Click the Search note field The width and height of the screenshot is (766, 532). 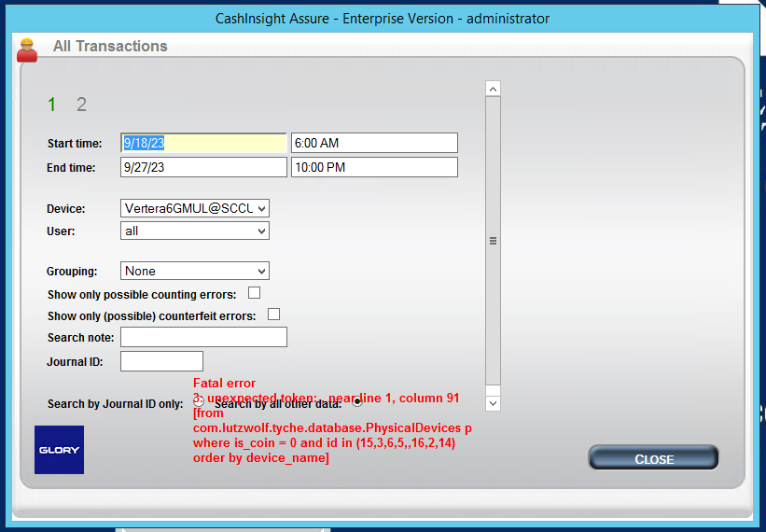point(203,337)
